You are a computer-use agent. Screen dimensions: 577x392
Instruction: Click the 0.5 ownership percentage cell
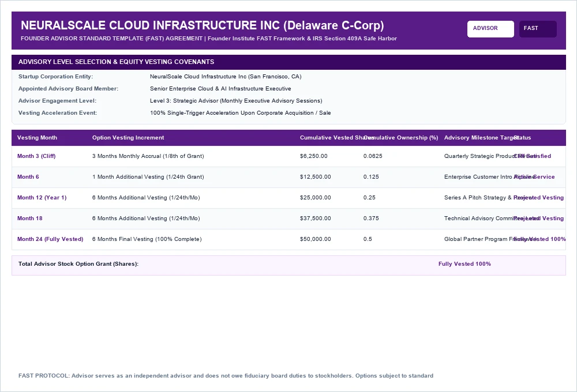click(368, 239)
